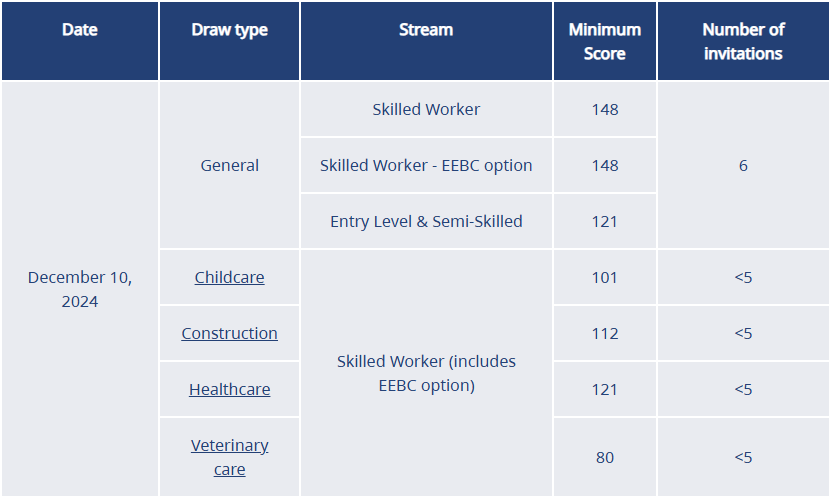Select the minimum score 112 for Construction
Screen dimensions: 831x497
click(604, 333)
